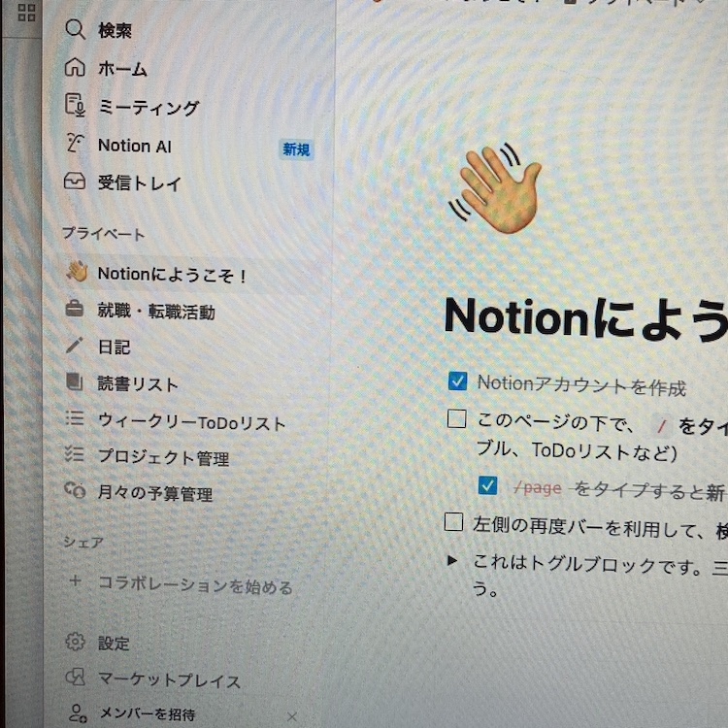728x728 pixels.
Task: Open the 月々の予算管理 page
Action: [155, 493]
